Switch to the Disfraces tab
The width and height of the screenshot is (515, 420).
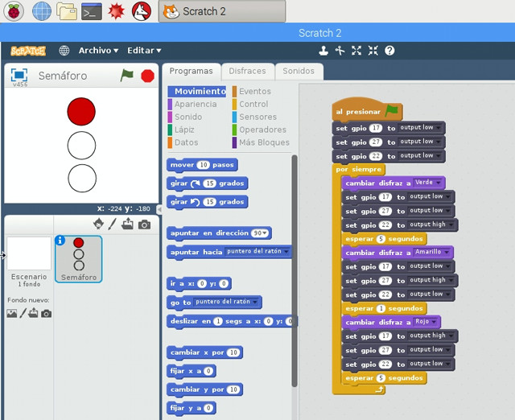(247, 72)
